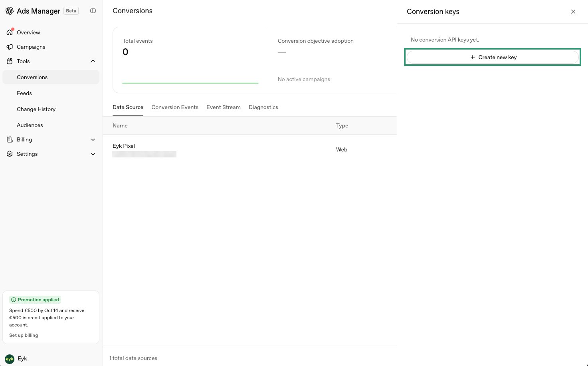Click the Promotion applied checkmark icon

point(14,300)
